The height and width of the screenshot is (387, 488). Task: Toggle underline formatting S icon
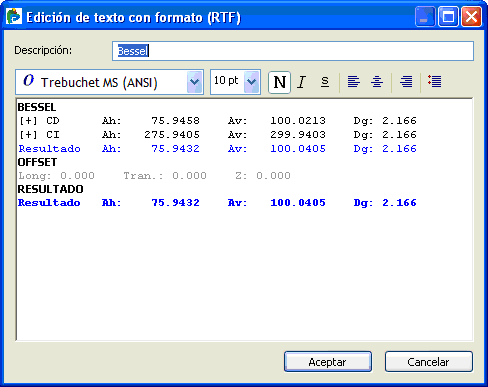pyautogui.click(x=325, y=82)
